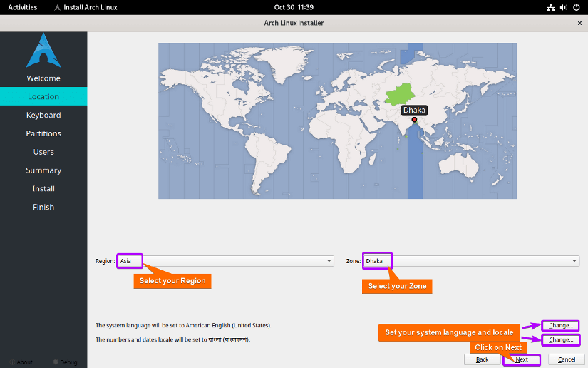
Task: Open the clock showing Oct 30 11:39
Action: 294,7
